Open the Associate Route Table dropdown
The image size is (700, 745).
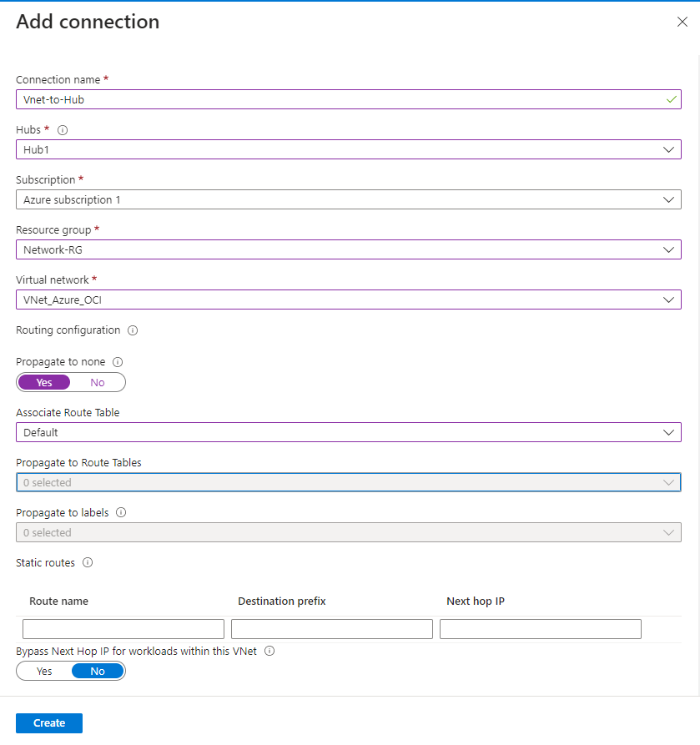348,432
